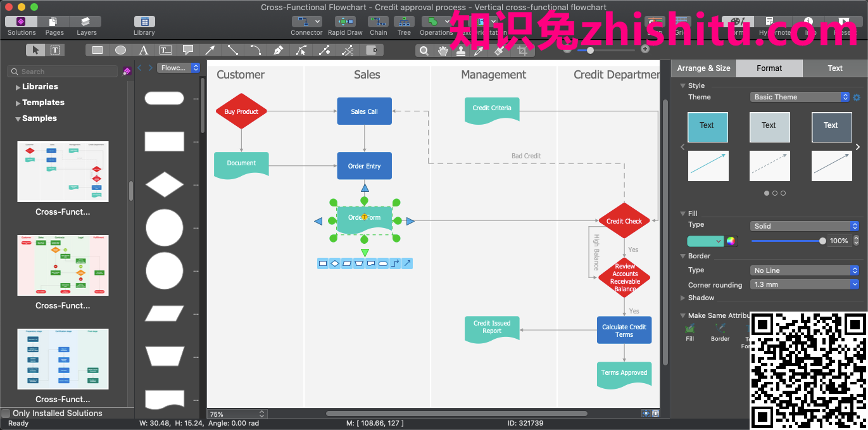Apply the teal Text style swatch
The height and width of the screenshot is (430, 868).
[x=707, y=127]
